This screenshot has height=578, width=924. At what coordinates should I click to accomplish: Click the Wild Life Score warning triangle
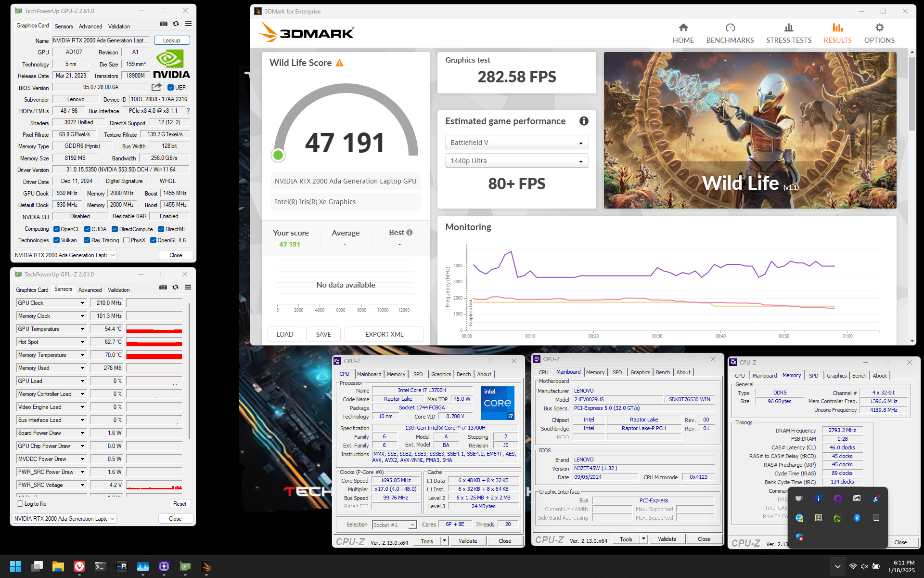coord(340,63)
